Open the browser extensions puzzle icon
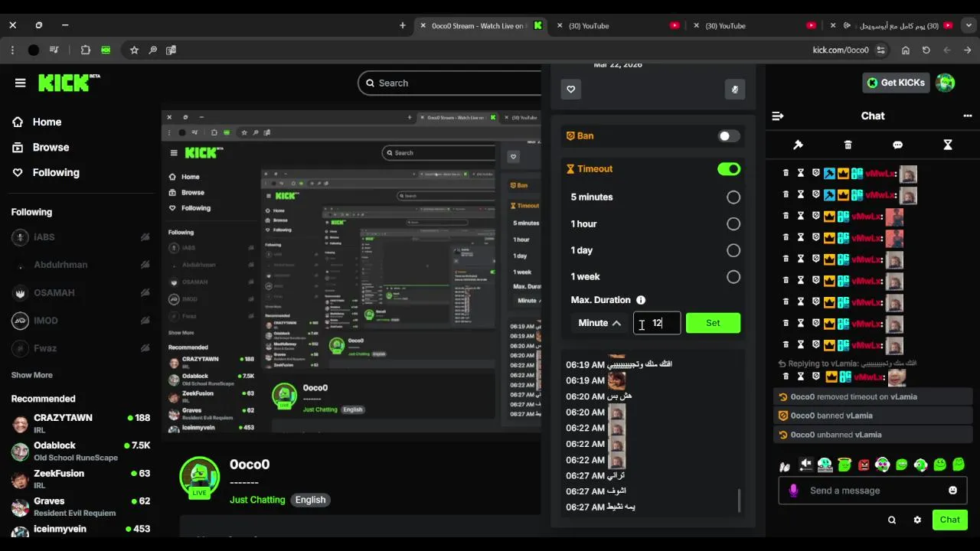This screenshot has height=551, width=980. tap(85, 50)
